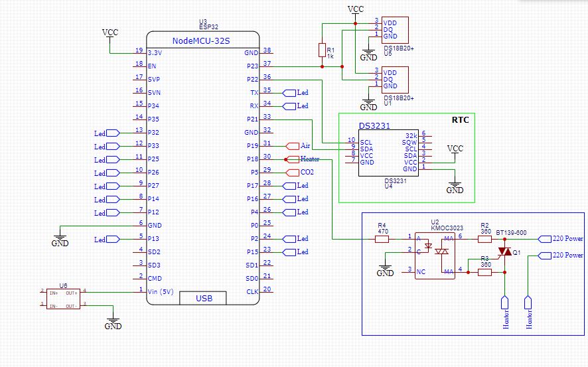Select the R4 470 resistor
588x367 pixels.
(382, 238)
